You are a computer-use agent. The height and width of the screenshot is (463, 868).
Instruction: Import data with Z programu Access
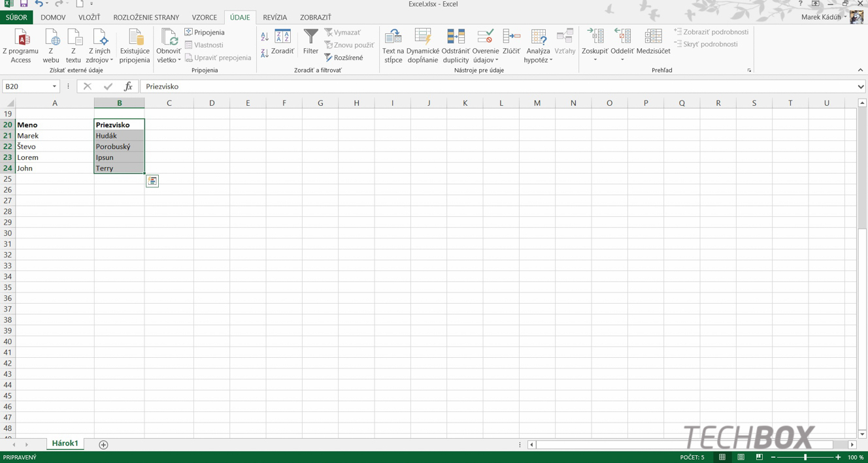tap(20, 46)
